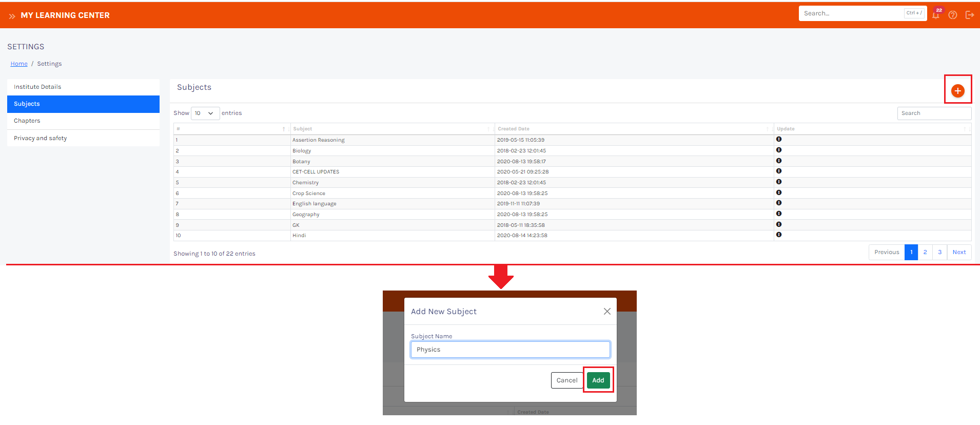980x425 pixels.
Task: Sort table by Subject column header
Action: click(x=303, y=129)
